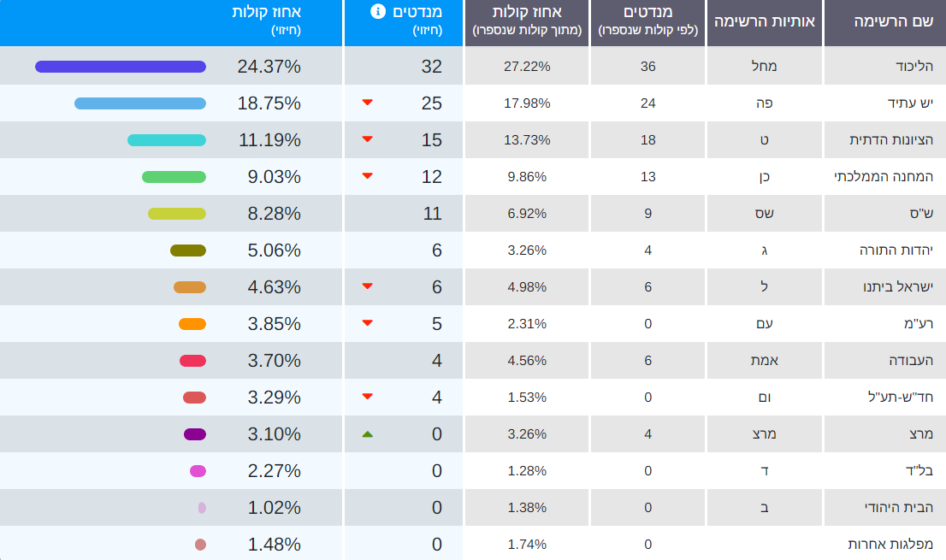946x560 pixels.
Task: Click the red down arrow in רע"מ row
Action: [x=368, y=323]
